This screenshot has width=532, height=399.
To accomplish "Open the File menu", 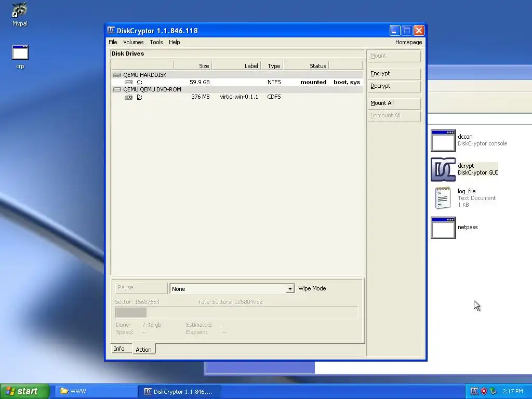I will click(x=113, y=42).
